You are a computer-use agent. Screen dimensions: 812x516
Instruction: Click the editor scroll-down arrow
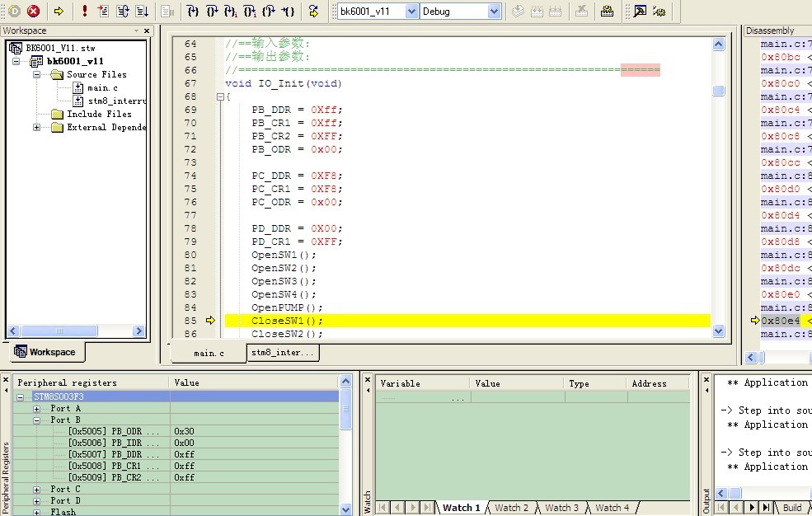coord(718,331)
